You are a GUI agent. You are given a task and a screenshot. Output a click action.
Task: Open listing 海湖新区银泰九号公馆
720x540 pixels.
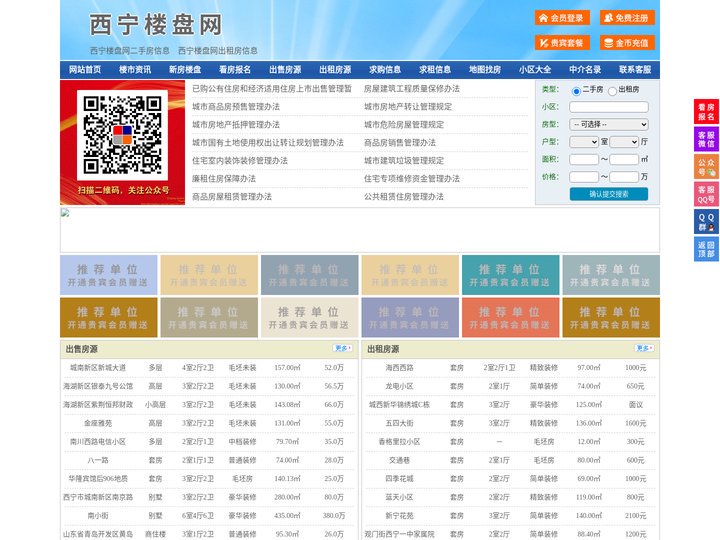[x=98, y=386]
